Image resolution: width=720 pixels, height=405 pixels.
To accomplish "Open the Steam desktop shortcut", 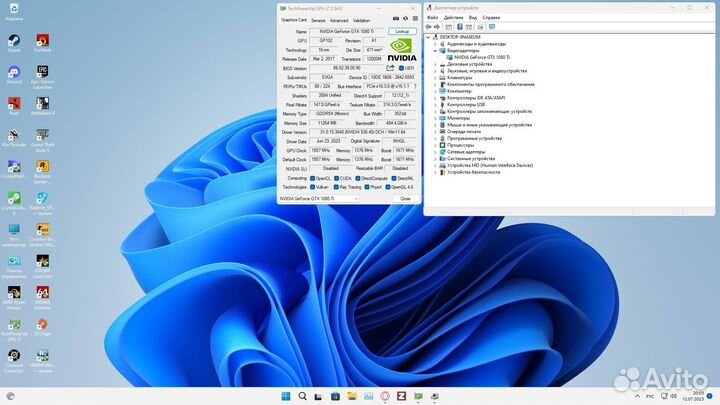I will (14, 42).
